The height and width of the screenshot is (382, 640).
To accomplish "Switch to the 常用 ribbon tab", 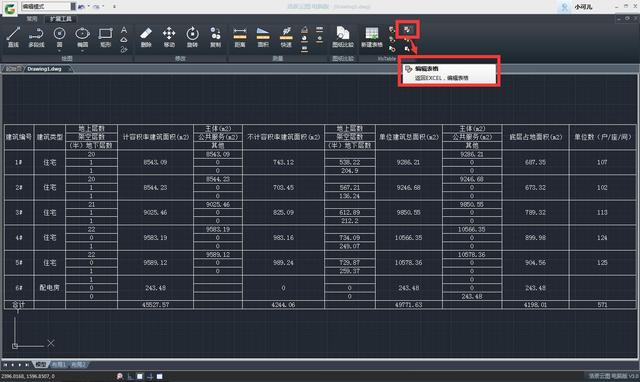I will click(32, 19).
